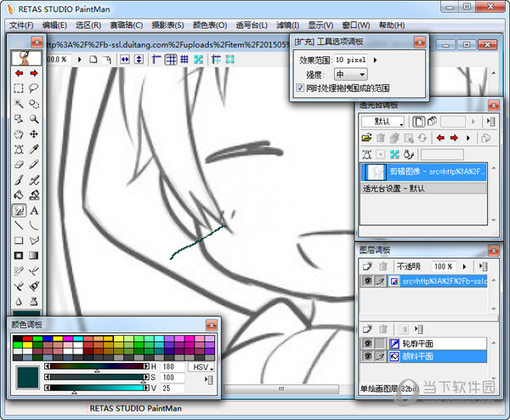510x420 pixels.
Task: Select the rectangle shape tool
Action: pyautogui.click(x=19, y=241)
